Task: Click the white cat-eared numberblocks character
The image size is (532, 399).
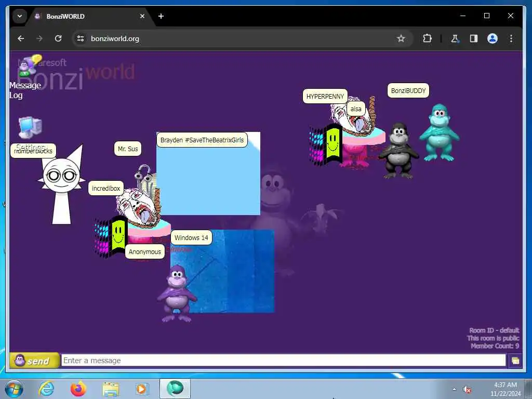Action: pos(61,184)
